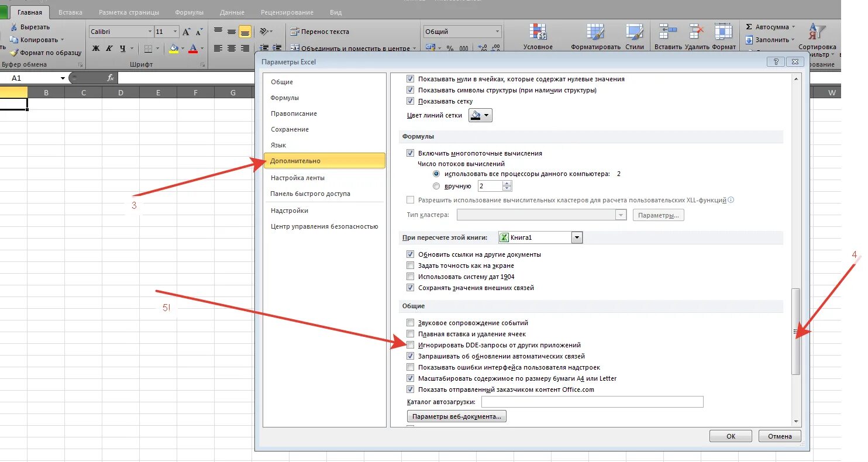Image resolution: width=868 pixels, height=462 pixels.
Task: Toggle 'Показывать сетку' checkbox
Action: pos(410,101)
